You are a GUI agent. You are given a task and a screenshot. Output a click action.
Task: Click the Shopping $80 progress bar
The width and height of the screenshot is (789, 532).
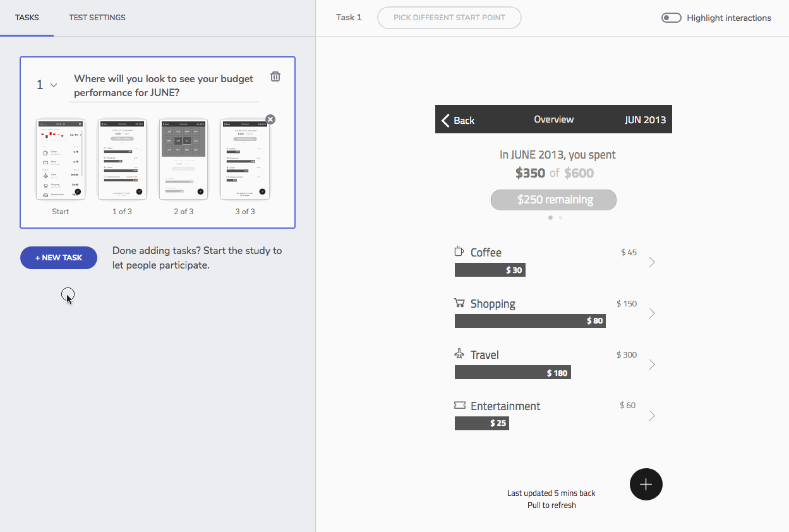tap(530, 320)
